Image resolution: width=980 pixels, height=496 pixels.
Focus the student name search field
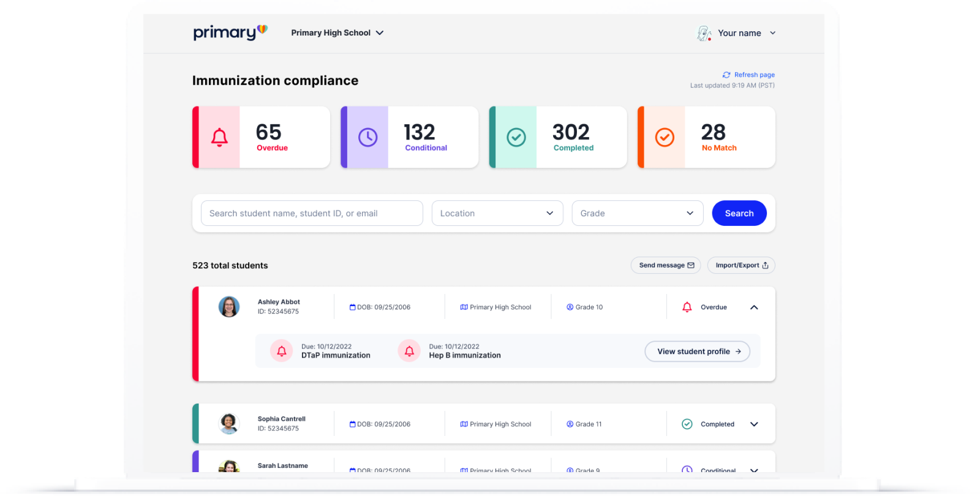coord(312,213)
